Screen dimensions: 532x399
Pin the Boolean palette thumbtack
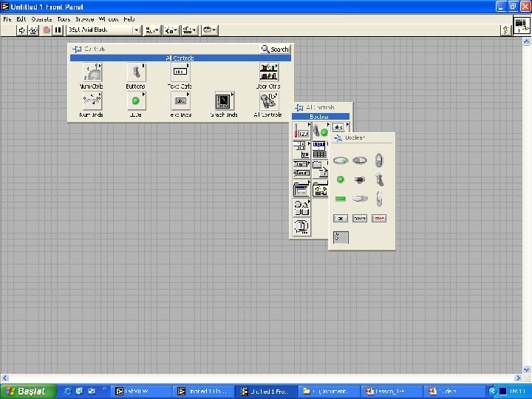pos(338,137)
